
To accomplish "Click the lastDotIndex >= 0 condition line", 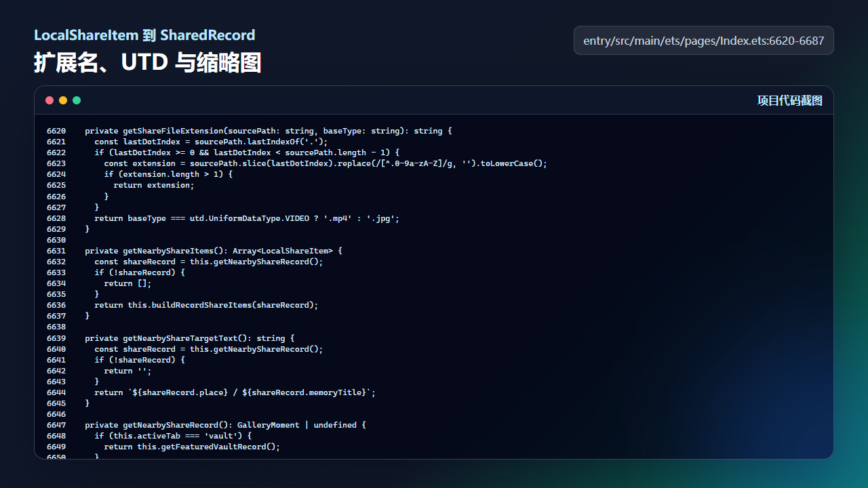I will [247, 152].
